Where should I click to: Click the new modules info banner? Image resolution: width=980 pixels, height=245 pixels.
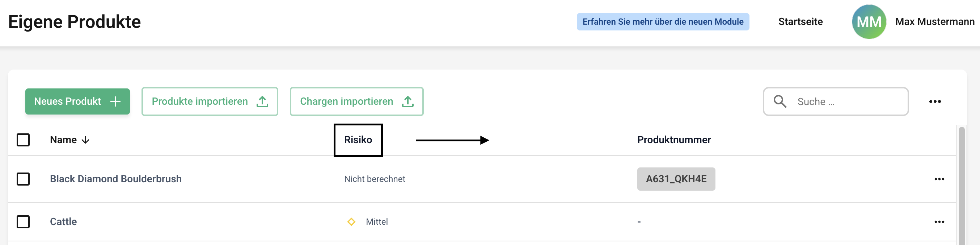click(663, 22)
